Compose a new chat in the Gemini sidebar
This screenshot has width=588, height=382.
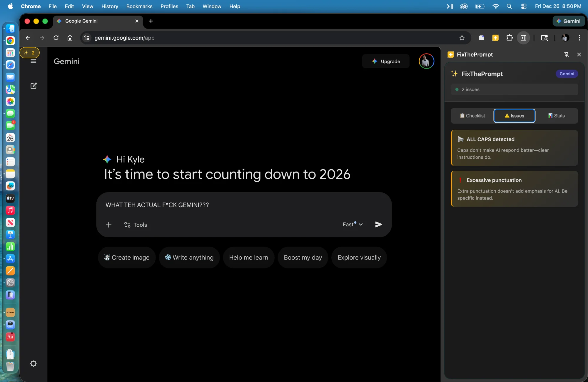pyautogui.click(x=34, y=86)
